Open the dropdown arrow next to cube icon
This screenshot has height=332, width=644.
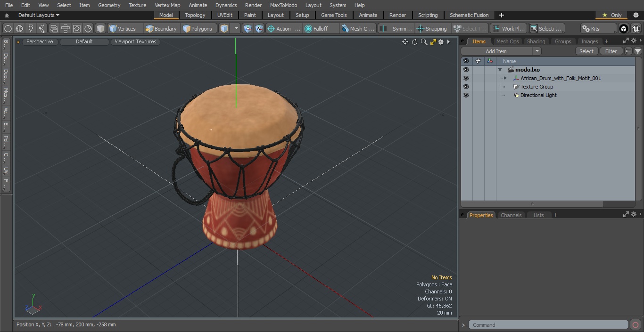point(236,29)
